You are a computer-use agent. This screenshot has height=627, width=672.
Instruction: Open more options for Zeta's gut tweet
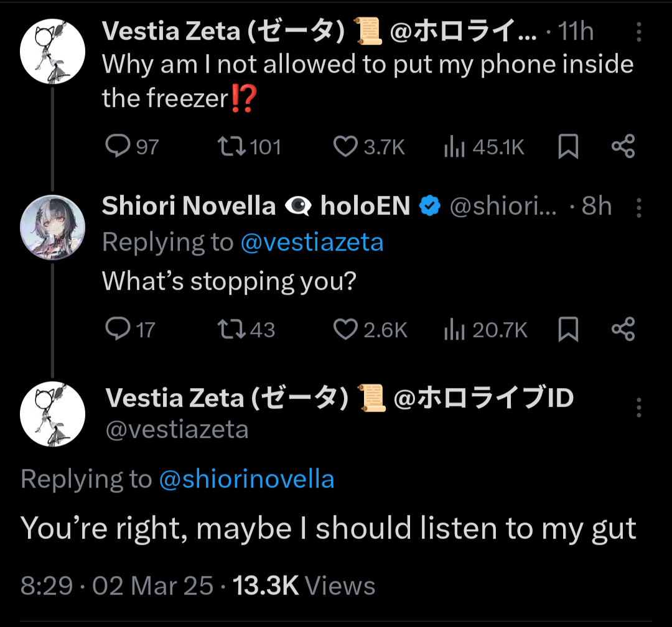tap(639, 407)
